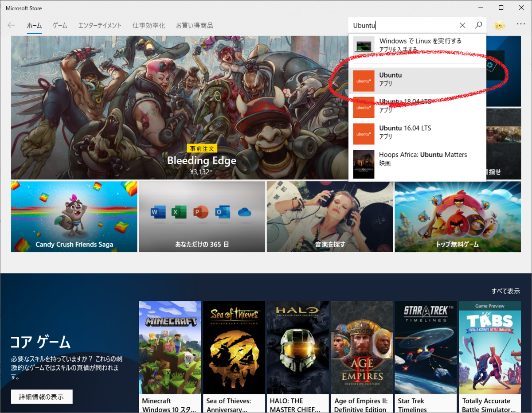The height and width of the screenshot is (413, 532).
Task: Open Hoops Africa: Ubuntu Matters movie
Action: (417, 164)
